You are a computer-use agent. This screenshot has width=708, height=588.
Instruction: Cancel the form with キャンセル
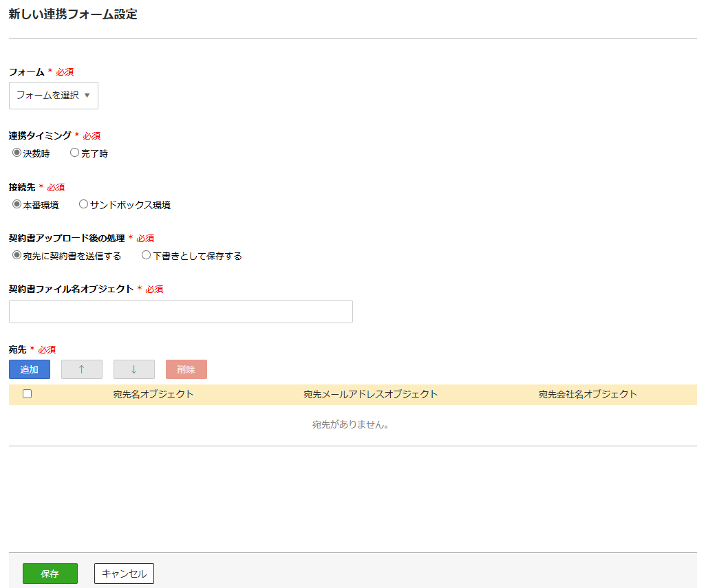pos(124,573)
